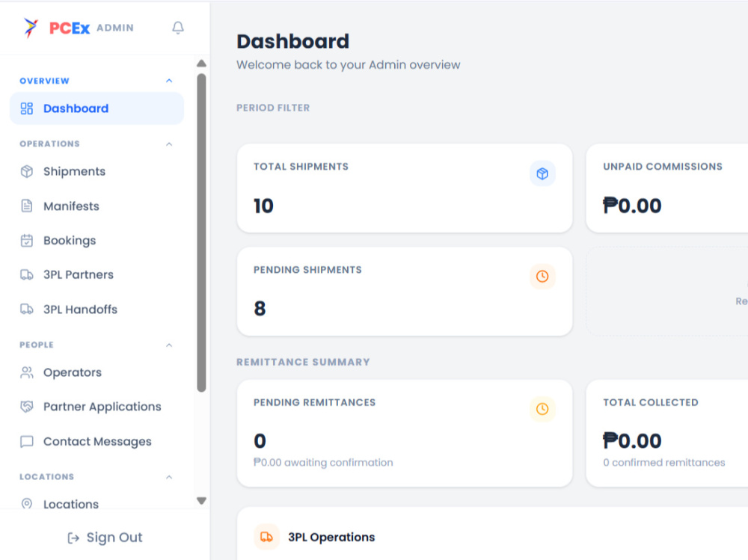Open the Shipments page
The height and width of the screenshot is (560, 748).
pos(96,171)
